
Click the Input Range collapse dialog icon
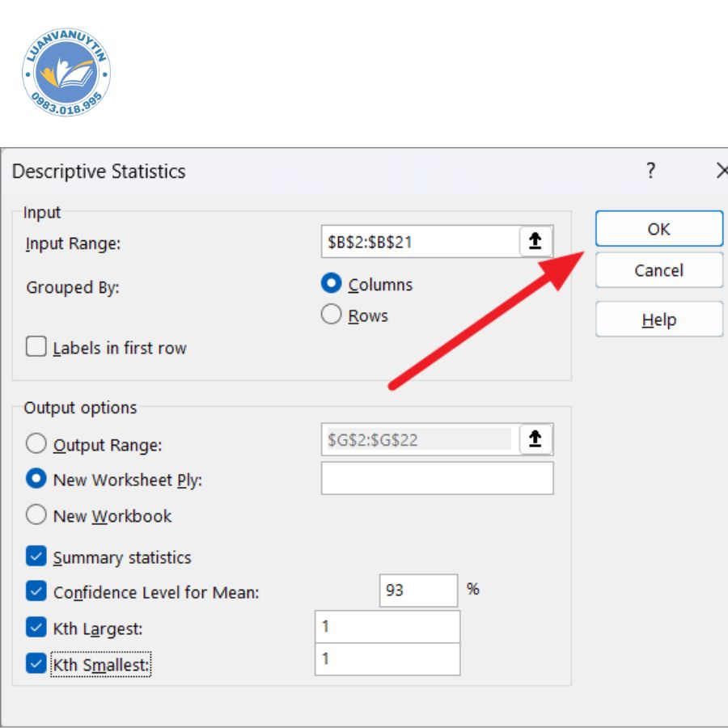[535, 241]
